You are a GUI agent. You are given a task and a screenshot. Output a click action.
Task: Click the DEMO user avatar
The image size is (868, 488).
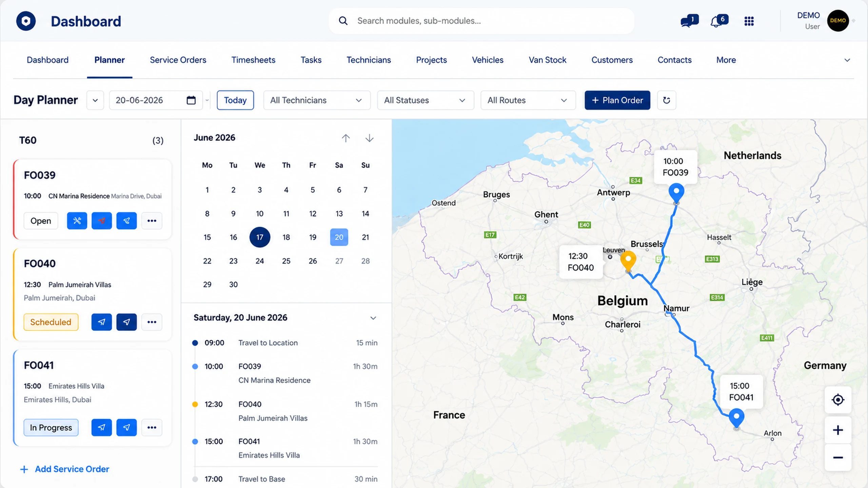(838, 21)
